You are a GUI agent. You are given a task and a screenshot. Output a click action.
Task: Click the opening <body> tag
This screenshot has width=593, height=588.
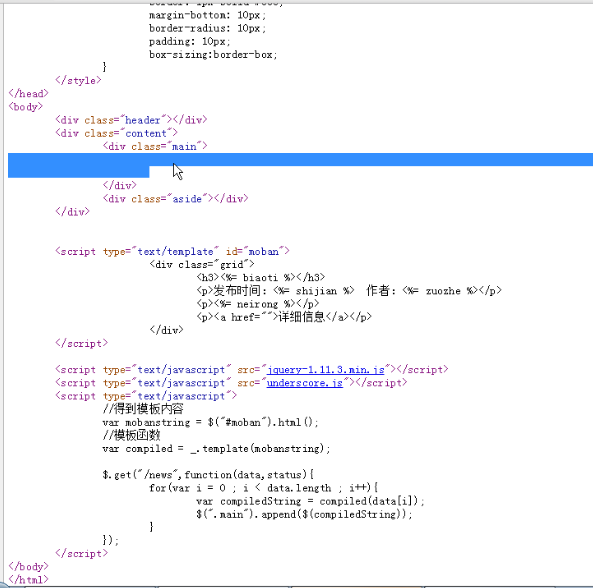pyautogui.click(x=25, y=107)
